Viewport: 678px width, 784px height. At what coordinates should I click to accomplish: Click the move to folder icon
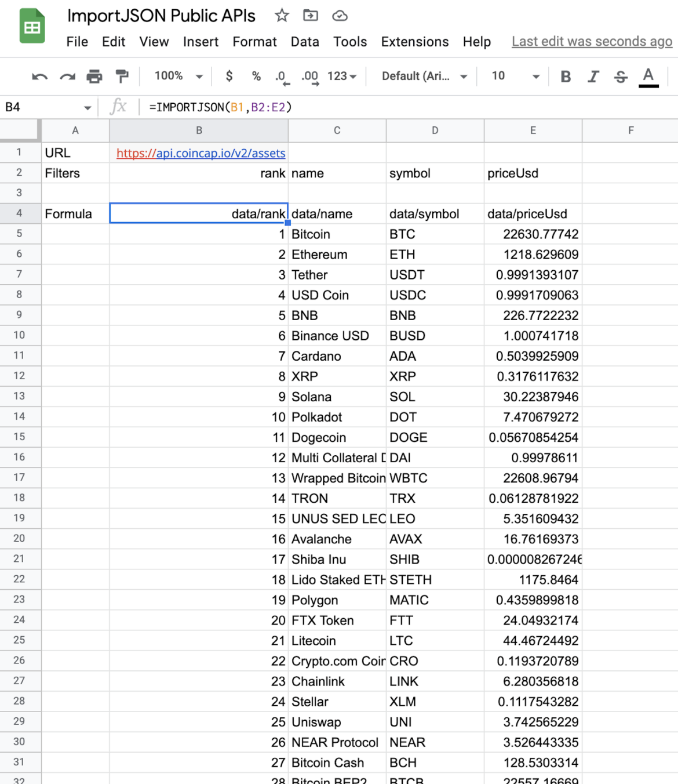click(x=311, y=16)
